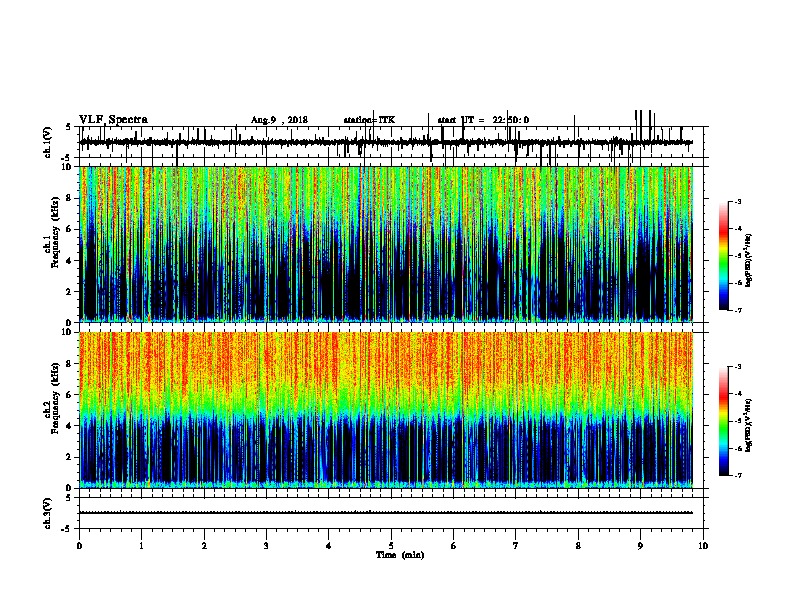The width and height of the screenshot is (792, 612).
Task: Click time axis tick label '9'
Action: (x=640, y=546)
